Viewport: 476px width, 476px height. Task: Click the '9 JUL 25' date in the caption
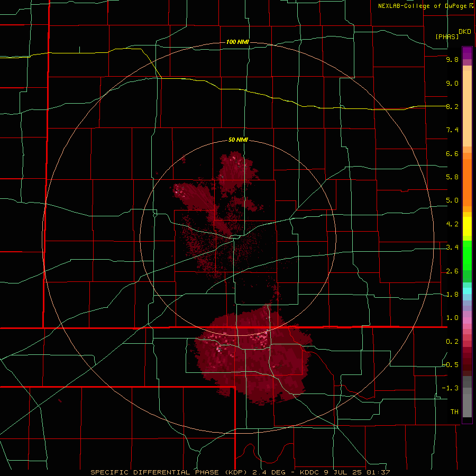[x=343, y=472]
